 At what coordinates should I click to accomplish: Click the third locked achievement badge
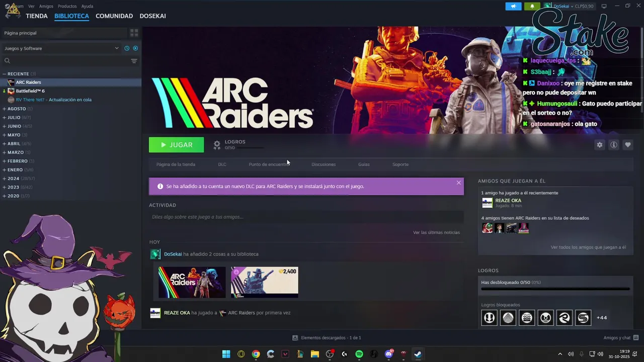[x=527, y=318]
